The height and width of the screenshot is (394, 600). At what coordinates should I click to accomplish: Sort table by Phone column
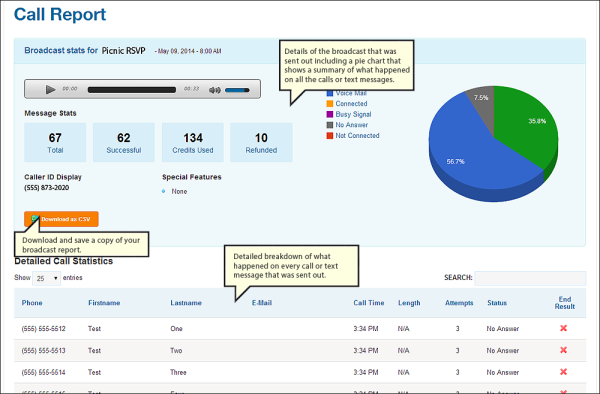pos(32,303)
